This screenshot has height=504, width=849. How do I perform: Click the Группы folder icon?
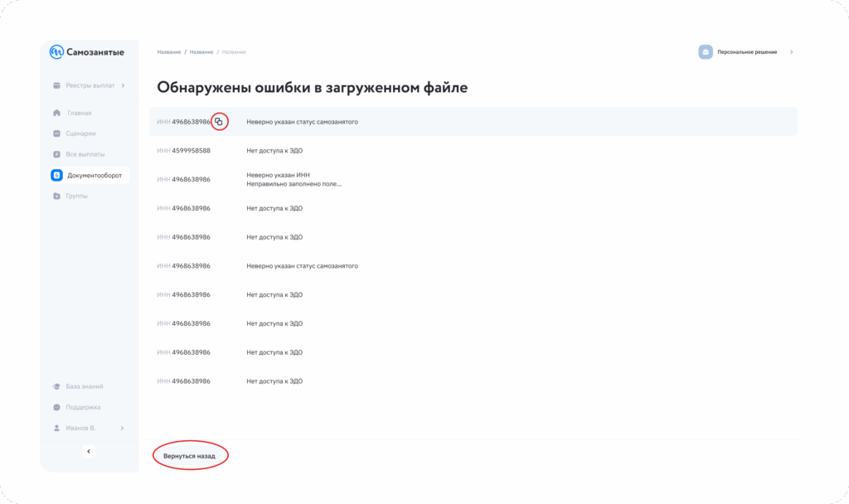pyautogui.click(x=56, y=196)
